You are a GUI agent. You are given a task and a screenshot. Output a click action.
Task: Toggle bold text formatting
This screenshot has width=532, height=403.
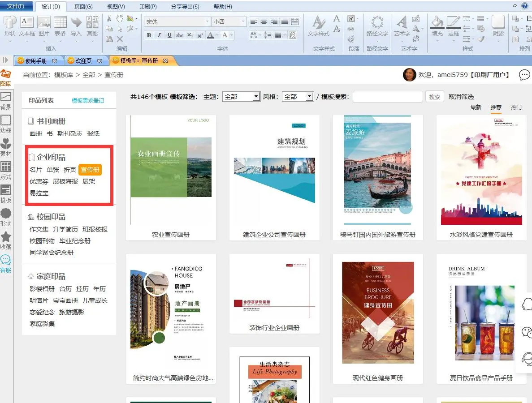pyautogui.click(x=149, y=35)
